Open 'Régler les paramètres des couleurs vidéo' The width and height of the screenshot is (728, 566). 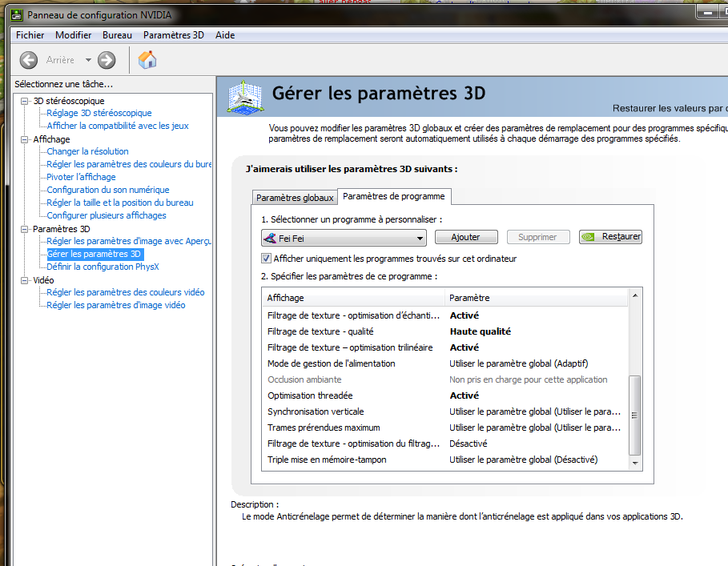(126, 292)
